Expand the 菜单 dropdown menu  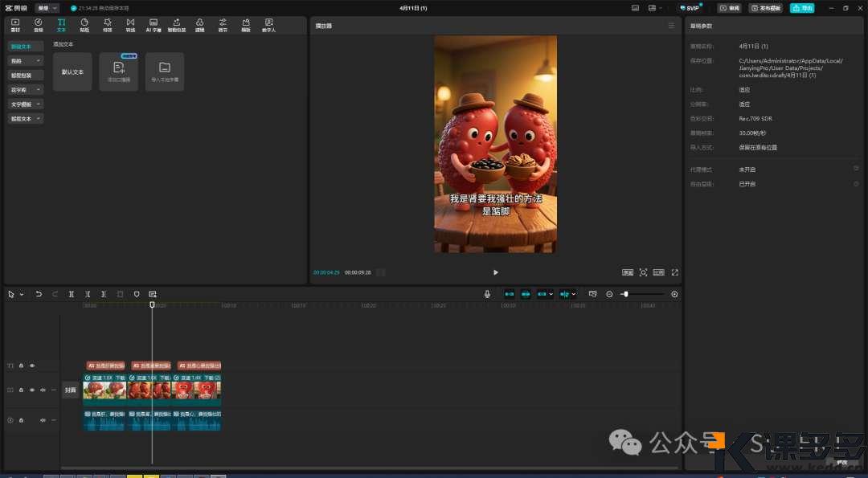coord(47,8)
